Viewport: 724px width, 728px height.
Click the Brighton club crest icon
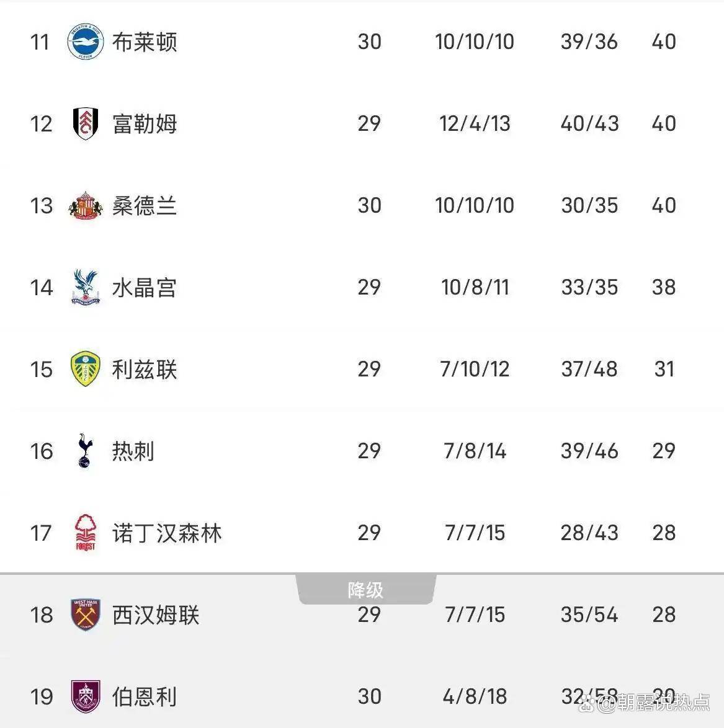pyautogui.click(x=85, y=42)
